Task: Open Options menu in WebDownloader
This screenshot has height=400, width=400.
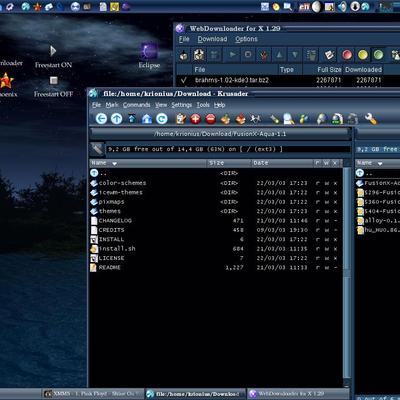Action: (x=246, y=39)
